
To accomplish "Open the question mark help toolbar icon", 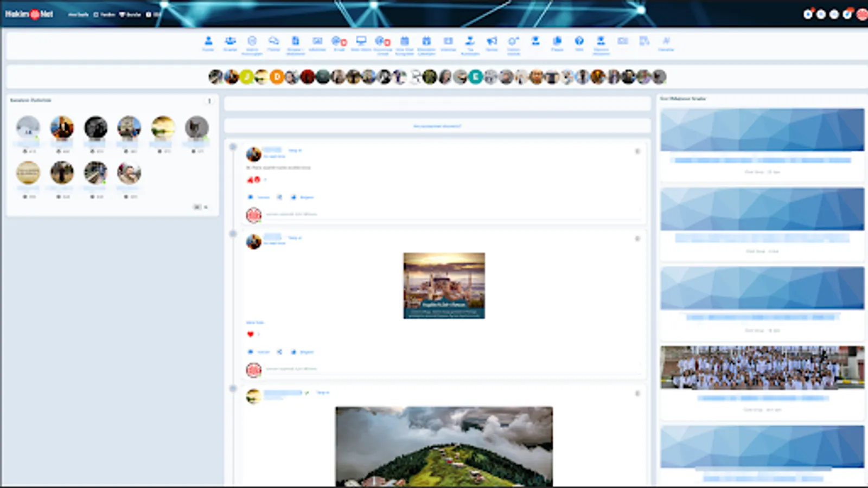I will pyautogui.click(x=579, y=41).
